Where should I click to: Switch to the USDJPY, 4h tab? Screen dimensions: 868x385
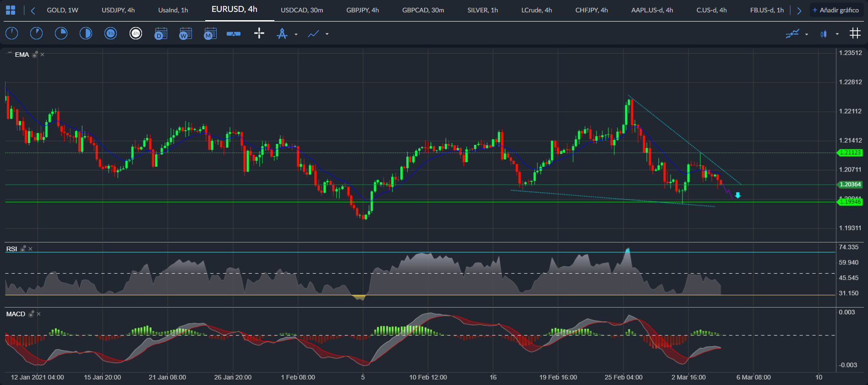(118, 10)
